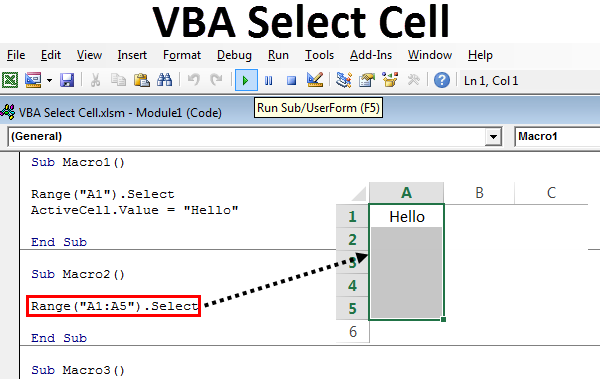Image resolution: width=600 pixels, height=379 pixels.
Task: Click the Redo arrow icon
Action: pyautogui.click(x=217, y=80)
